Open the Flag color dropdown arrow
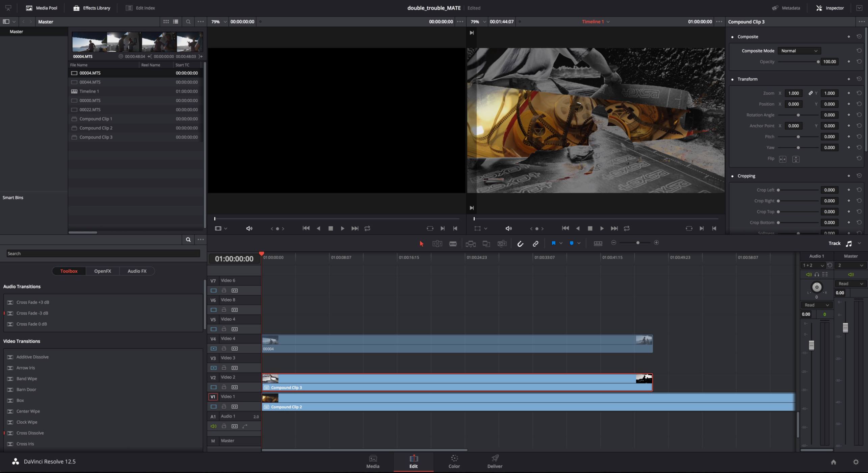 (x=561, y=243)
